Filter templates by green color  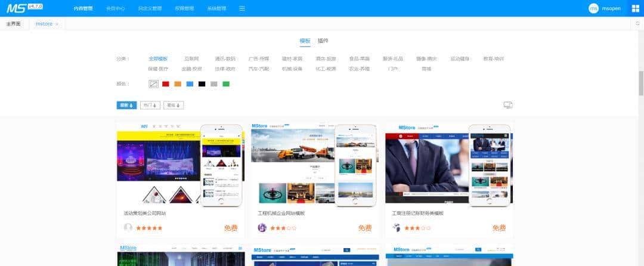point(226,83)
